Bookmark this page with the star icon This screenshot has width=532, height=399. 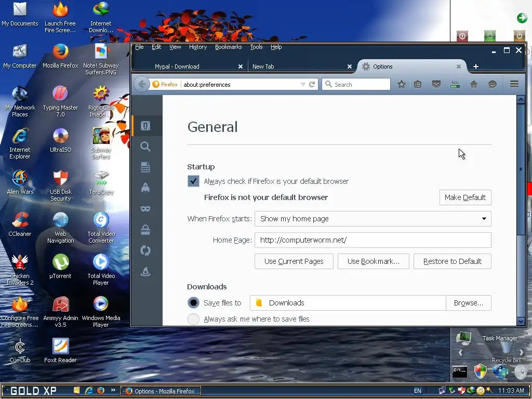[402, 85]
